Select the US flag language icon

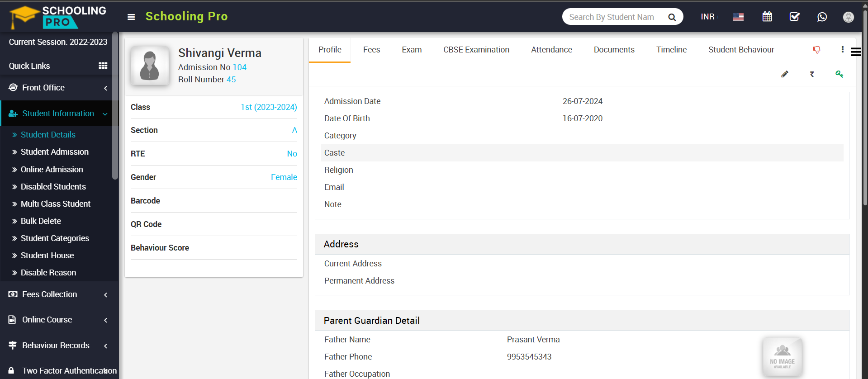(738, 17)
